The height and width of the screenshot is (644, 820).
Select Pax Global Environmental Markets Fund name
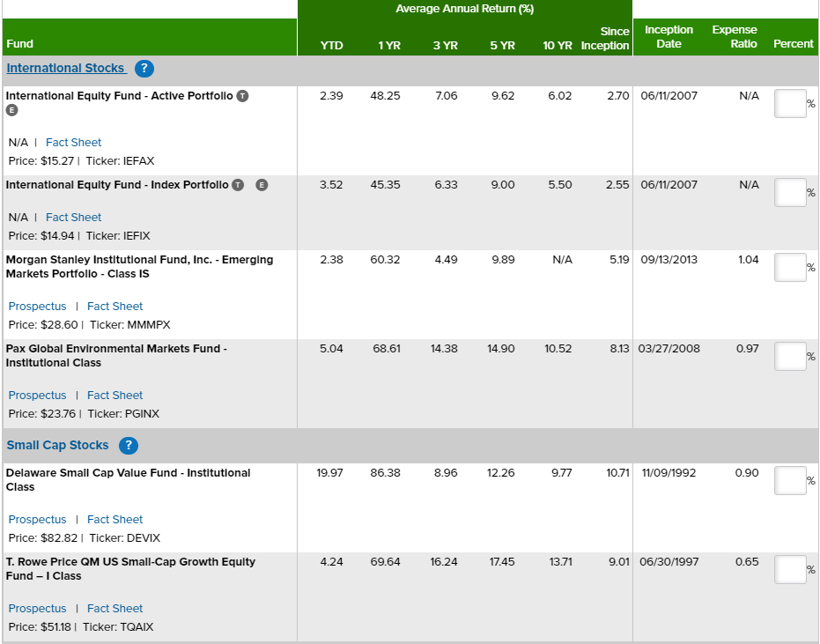coord(116,356)
